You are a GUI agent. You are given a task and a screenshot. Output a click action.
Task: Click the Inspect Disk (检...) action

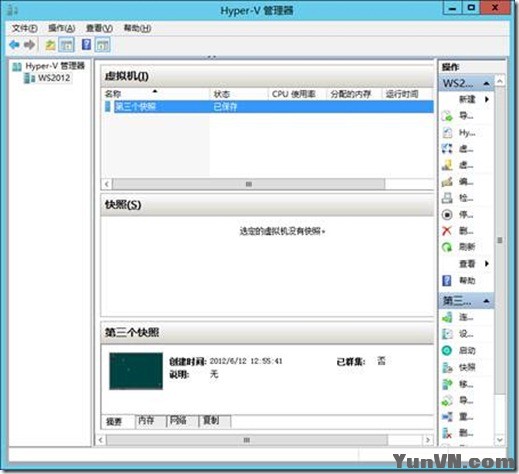[466, 198]
